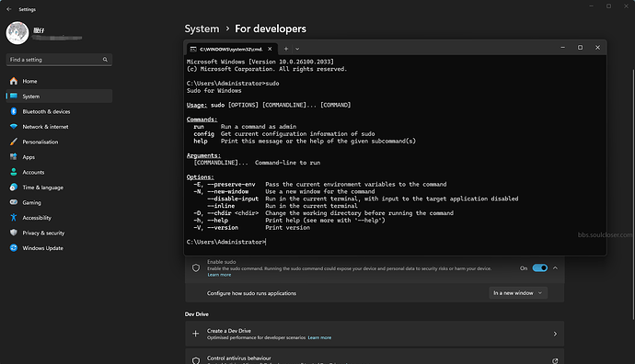Click the Accounts person icon
The height and width of the screenshot is (364, 635).
tap(14, 172)
